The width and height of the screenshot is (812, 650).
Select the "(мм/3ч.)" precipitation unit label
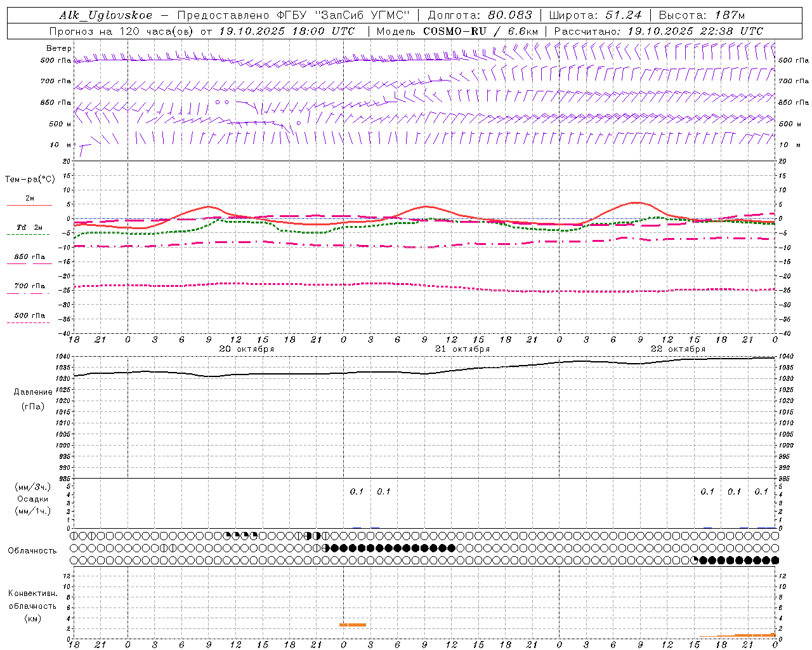[33, 487]
